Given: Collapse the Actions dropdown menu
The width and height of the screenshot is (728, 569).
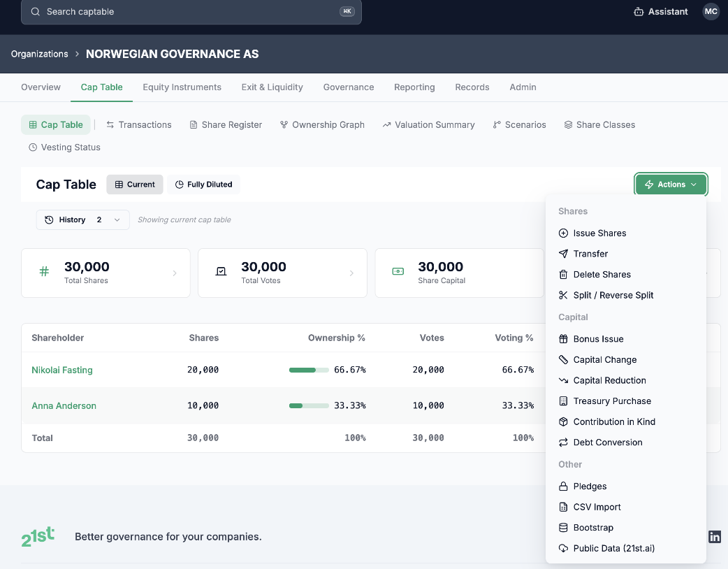Looking at the screenshot, I should click(x=671, y=185).
